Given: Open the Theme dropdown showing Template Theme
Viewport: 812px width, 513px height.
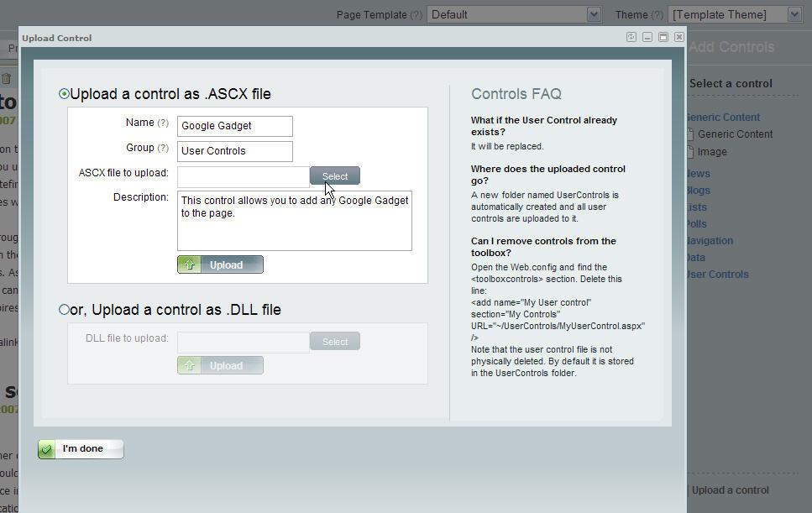Looking at the screenshot, I should tap(736, 14).
